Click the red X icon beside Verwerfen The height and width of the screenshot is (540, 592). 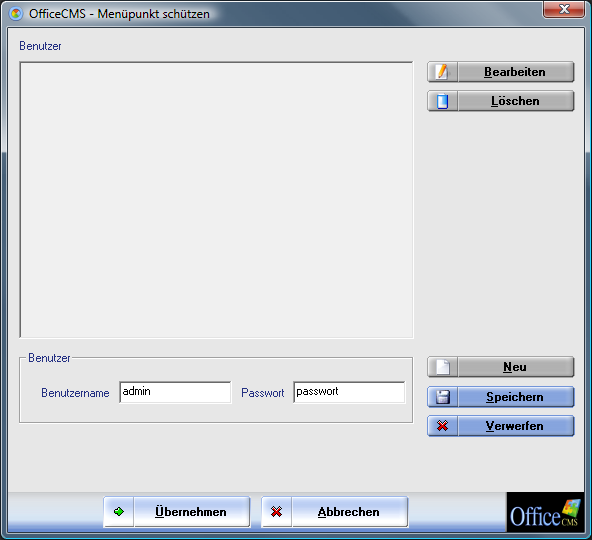[x=442, y=426]
